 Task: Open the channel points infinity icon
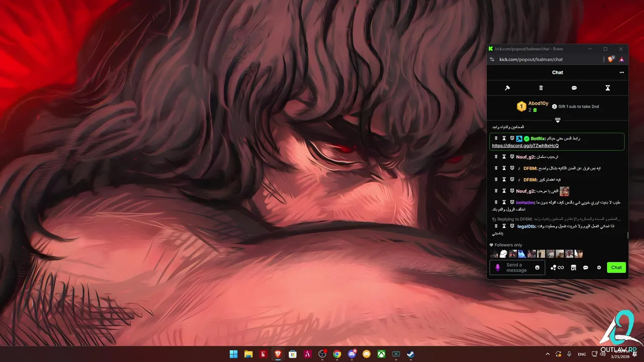pyautogui.click(x=557, y=267)
